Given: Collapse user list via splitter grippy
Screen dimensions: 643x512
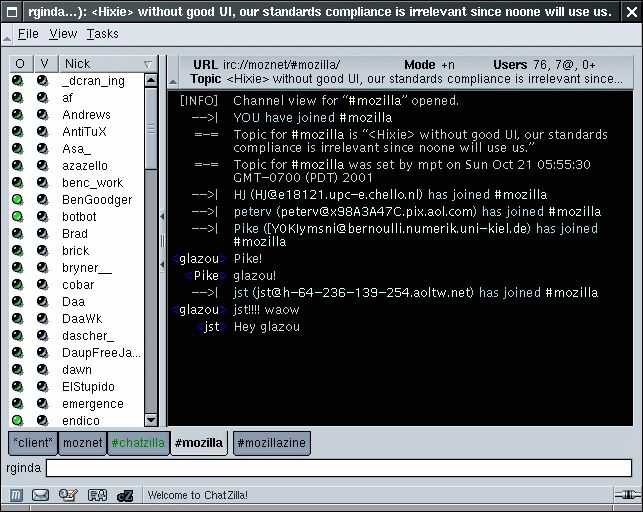Looking at the screenshot, I should (x=162, y=241).
